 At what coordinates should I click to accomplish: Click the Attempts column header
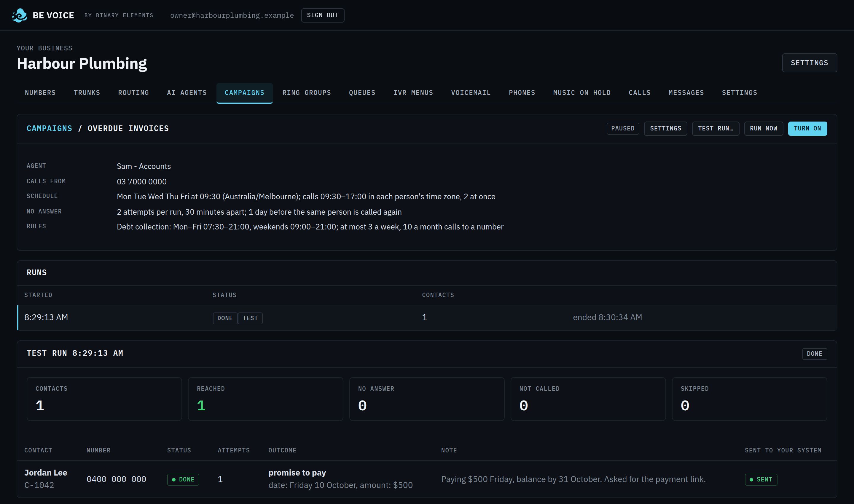pyautogui.click(x=234, y=450)
